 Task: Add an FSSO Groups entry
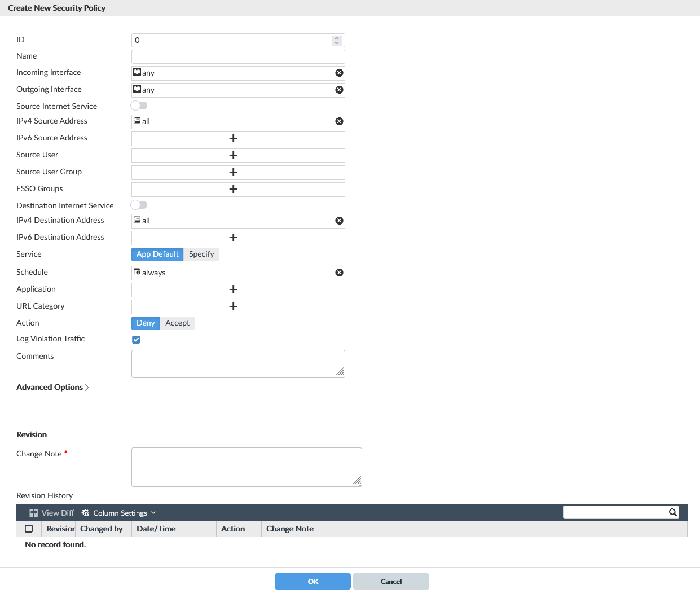tap(234, 189)
